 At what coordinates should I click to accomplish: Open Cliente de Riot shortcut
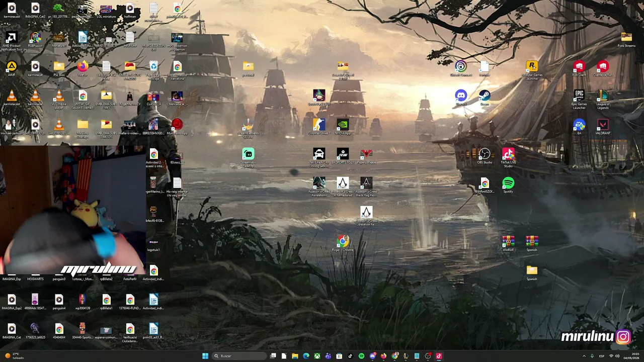(603, 68)
